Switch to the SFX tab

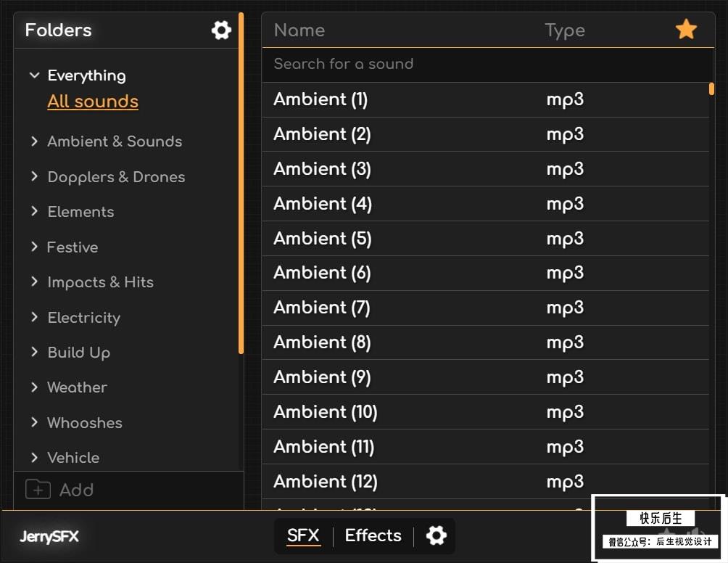[x=303, y=535]
